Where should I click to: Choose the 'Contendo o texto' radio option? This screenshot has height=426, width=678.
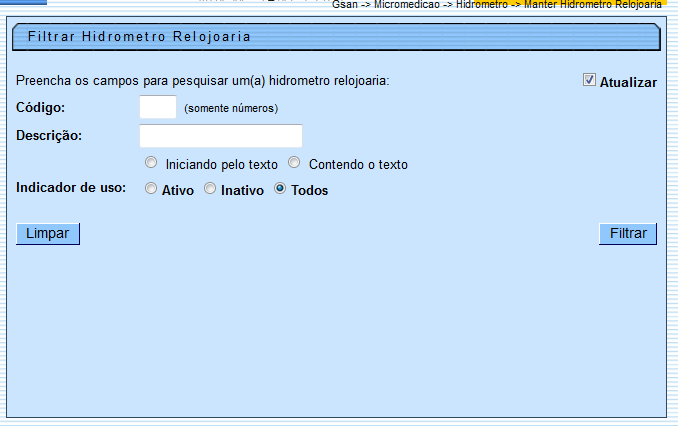pyautogui.click(x=295, y=163)
